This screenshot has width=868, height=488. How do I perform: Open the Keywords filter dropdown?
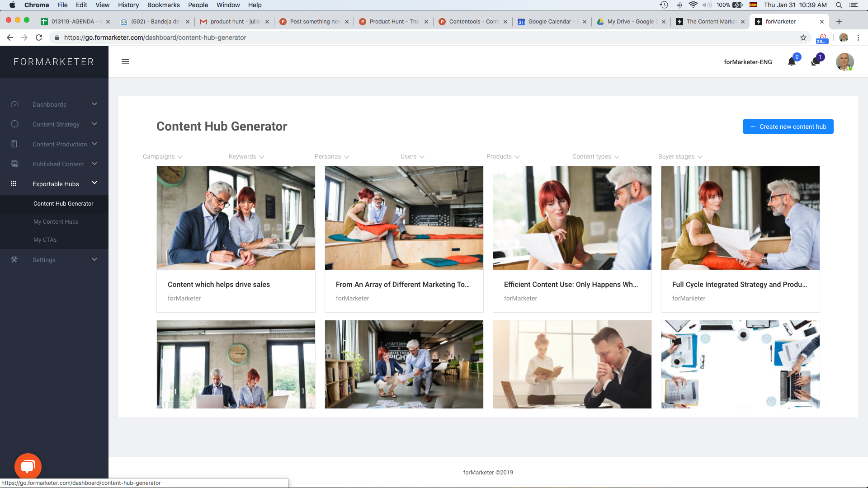(x=246, y=157)
